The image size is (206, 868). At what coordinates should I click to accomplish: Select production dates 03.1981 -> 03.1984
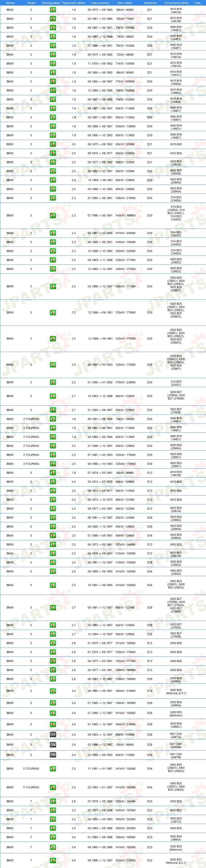pos(100,19)
